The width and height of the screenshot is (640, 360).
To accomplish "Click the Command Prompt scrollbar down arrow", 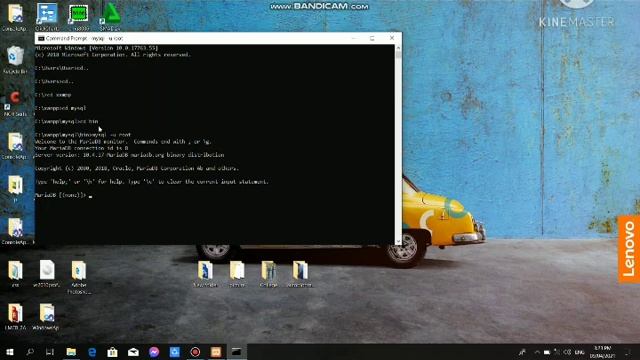I will tap(398, 242).
